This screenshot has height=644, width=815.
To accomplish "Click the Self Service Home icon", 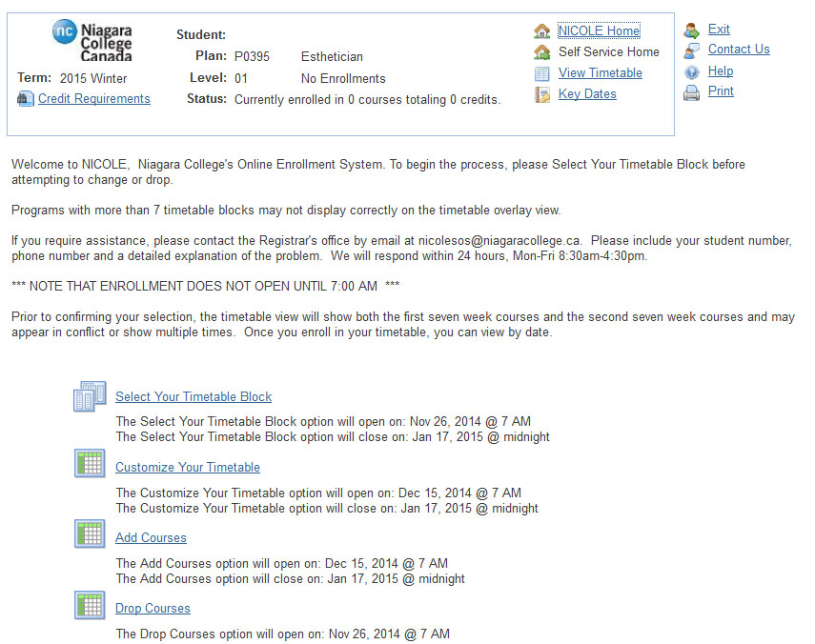I will [x=542, y=52].
